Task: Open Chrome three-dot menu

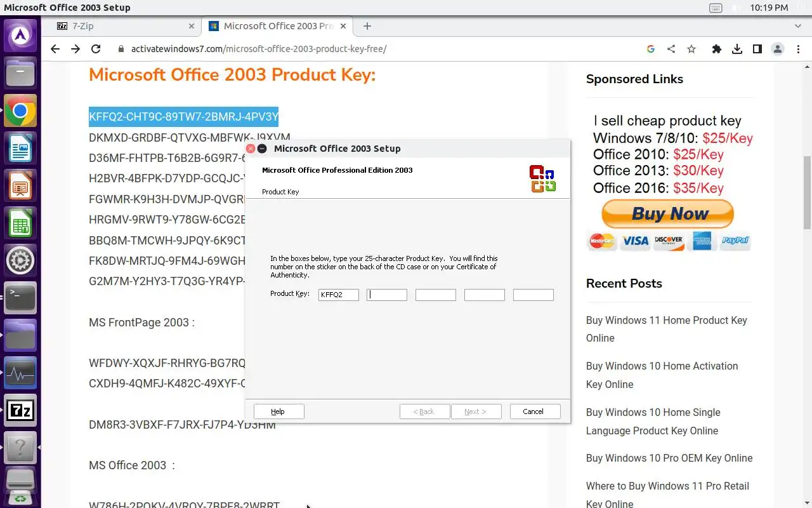Action: coord(798,49)
